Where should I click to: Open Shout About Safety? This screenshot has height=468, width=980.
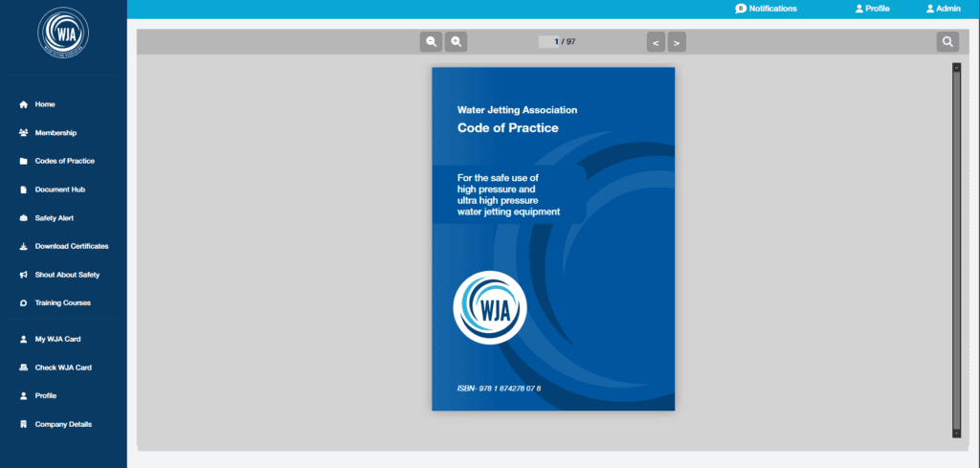[x=67, y=275]
